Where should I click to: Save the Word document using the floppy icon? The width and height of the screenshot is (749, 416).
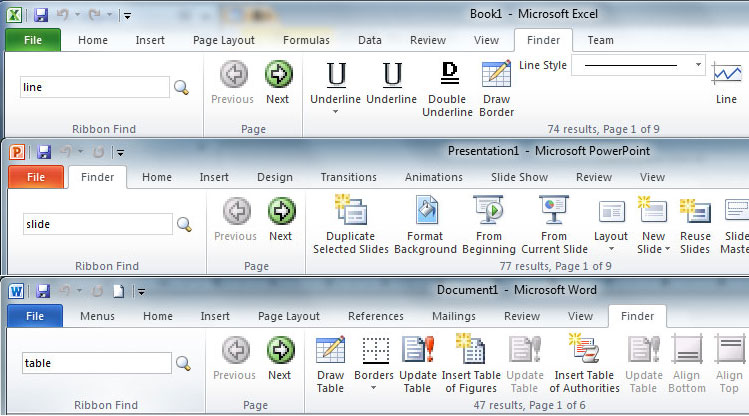(43, 291)
